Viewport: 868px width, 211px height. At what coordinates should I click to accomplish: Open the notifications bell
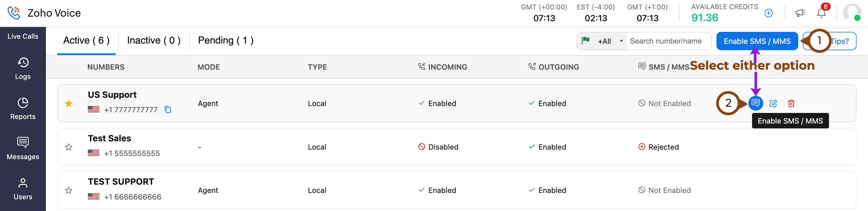821,13
